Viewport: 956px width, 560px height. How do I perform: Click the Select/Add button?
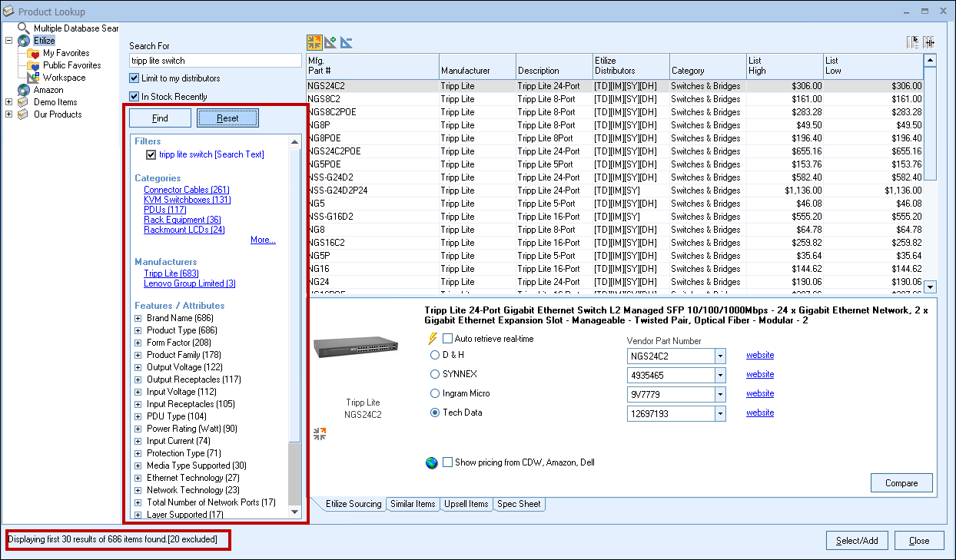pos(857,541)
